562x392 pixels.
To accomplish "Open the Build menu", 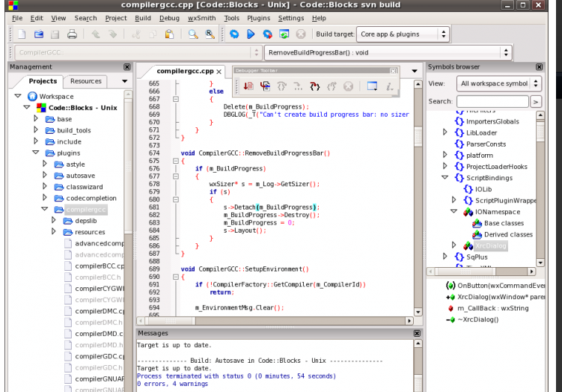I will point(143,18).
